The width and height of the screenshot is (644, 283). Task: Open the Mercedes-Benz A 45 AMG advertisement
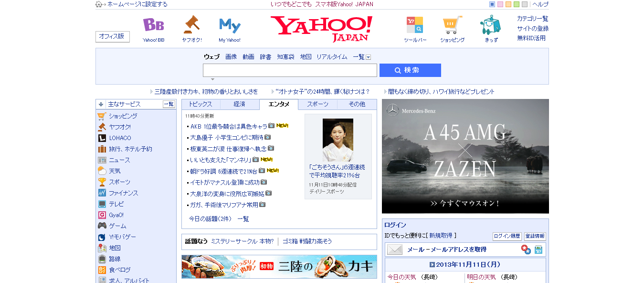pos(465,156)
